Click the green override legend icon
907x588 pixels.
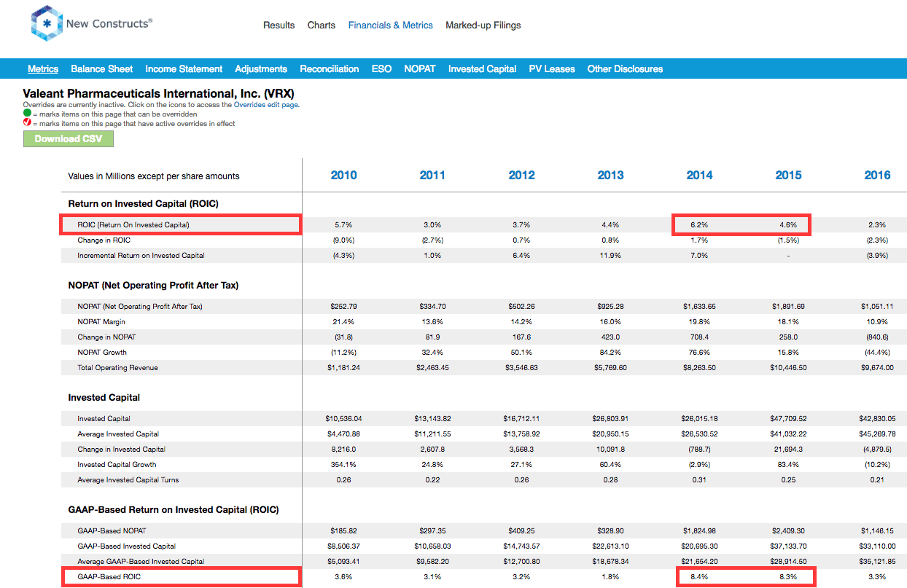(27, 114)
